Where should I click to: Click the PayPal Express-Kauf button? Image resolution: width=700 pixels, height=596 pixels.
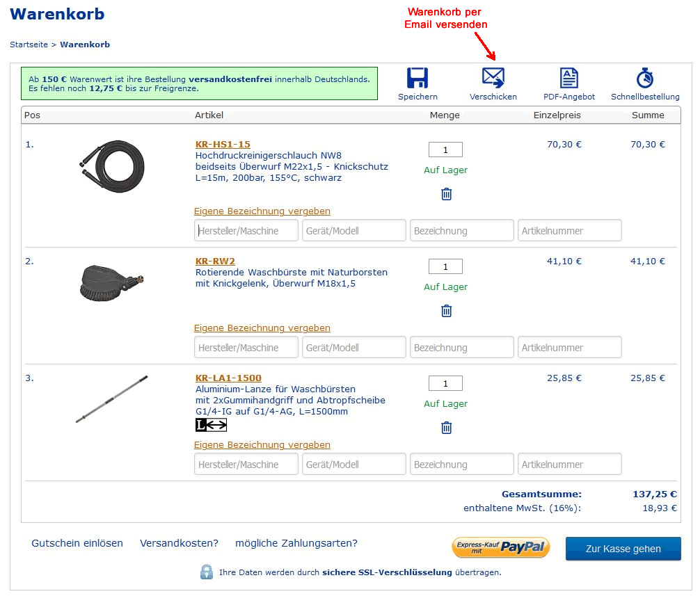(x=501, y=547)
